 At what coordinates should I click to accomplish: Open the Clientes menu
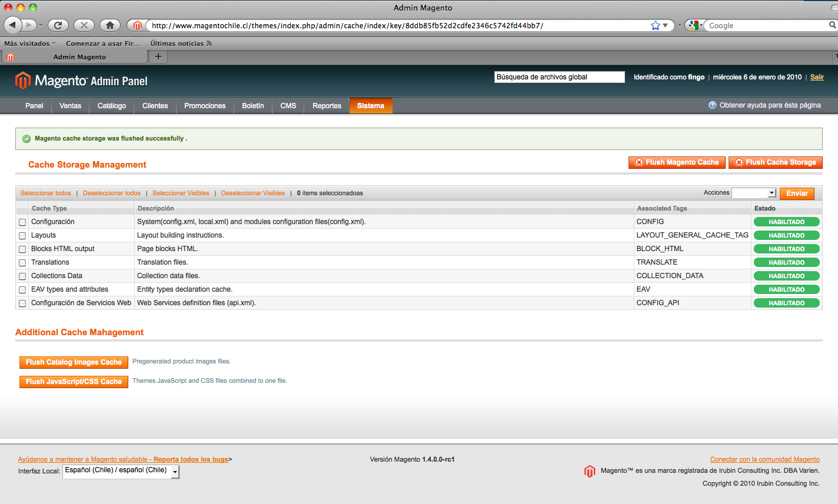click(155, 106)
